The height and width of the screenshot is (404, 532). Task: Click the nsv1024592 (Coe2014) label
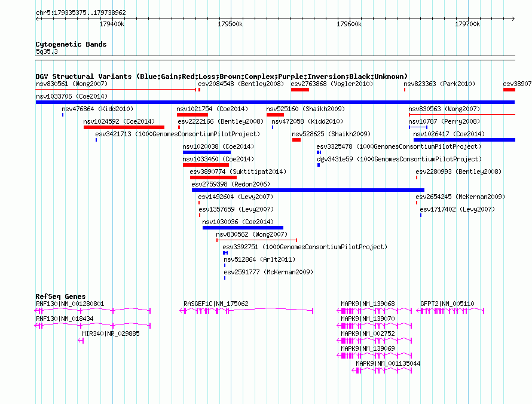click(119, 121)
